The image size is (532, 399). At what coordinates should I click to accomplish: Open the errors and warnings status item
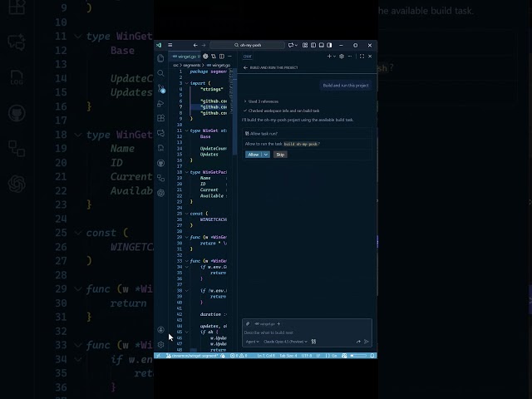239,356
